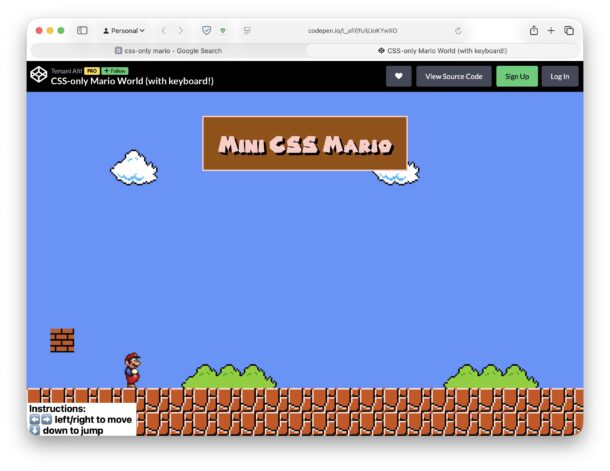The image size is (610, 471).
Task: Show the tab overview
Action: (x=569, y=31)
